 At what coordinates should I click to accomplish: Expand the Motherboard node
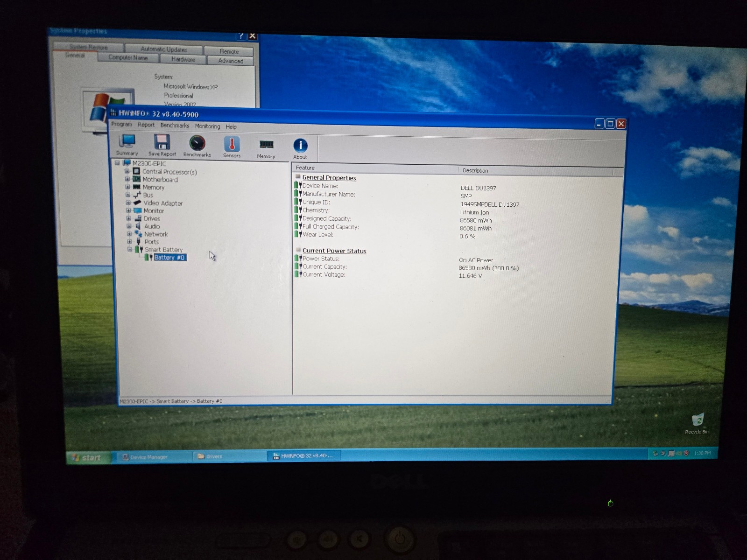[127, 179]
